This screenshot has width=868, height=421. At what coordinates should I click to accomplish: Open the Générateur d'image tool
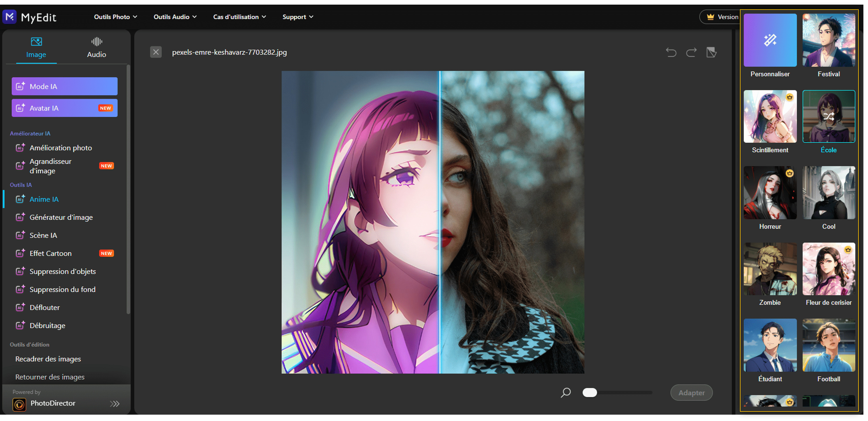[x=61, y=217]
